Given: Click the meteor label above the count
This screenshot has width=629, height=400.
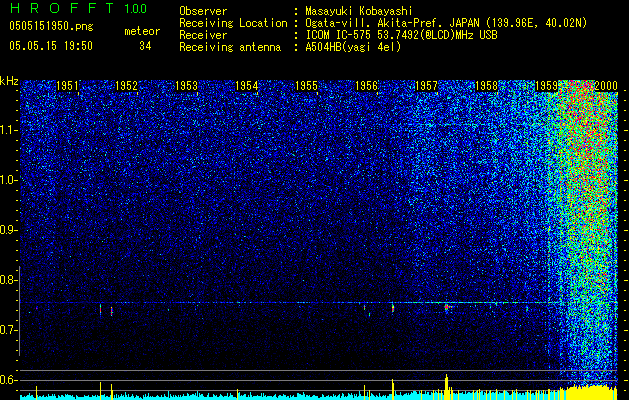Looking at the screenshot, I should (x=142, y=31).
